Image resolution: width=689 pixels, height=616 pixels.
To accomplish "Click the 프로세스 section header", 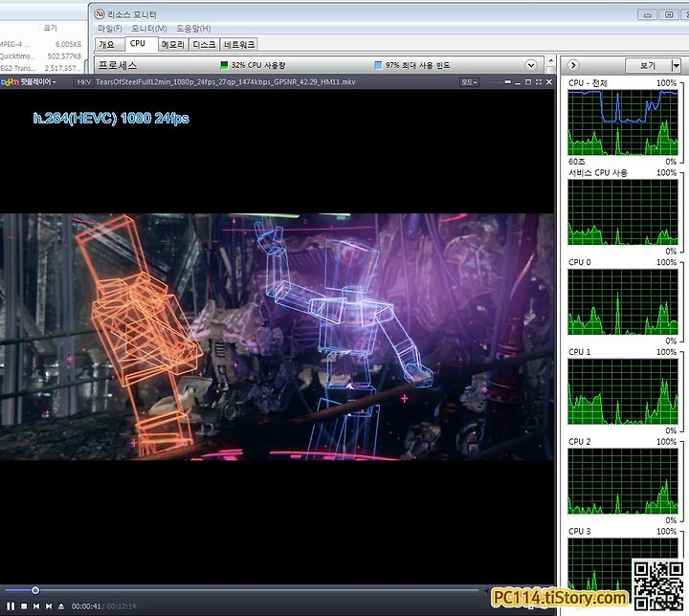I will click(x=320, y=65).
